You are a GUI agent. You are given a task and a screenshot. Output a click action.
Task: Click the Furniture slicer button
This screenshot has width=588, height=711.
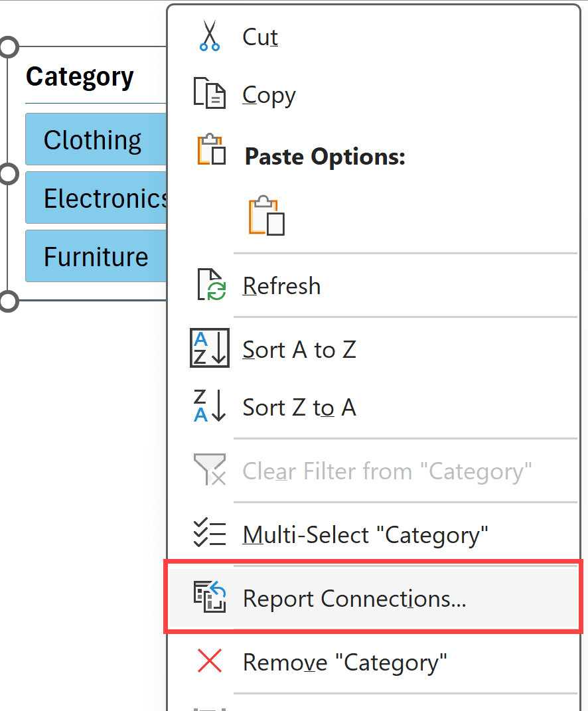point(92,256)
